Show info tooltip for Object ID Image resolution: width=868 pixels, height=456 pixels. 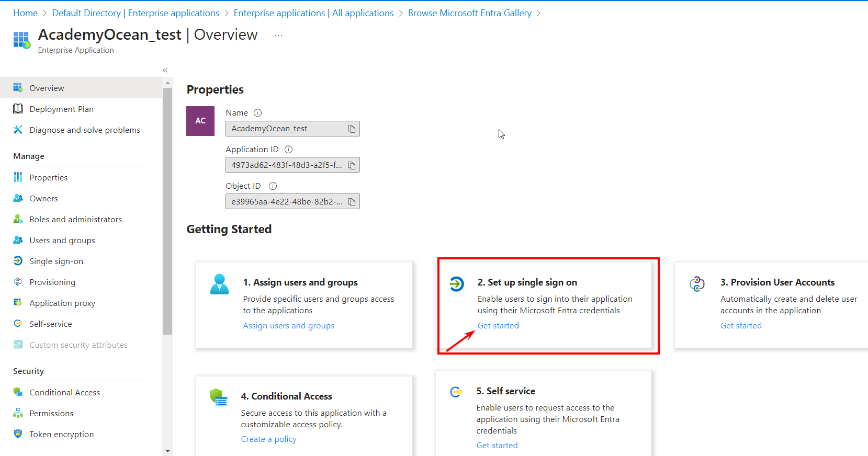click(x=273, y=186)
